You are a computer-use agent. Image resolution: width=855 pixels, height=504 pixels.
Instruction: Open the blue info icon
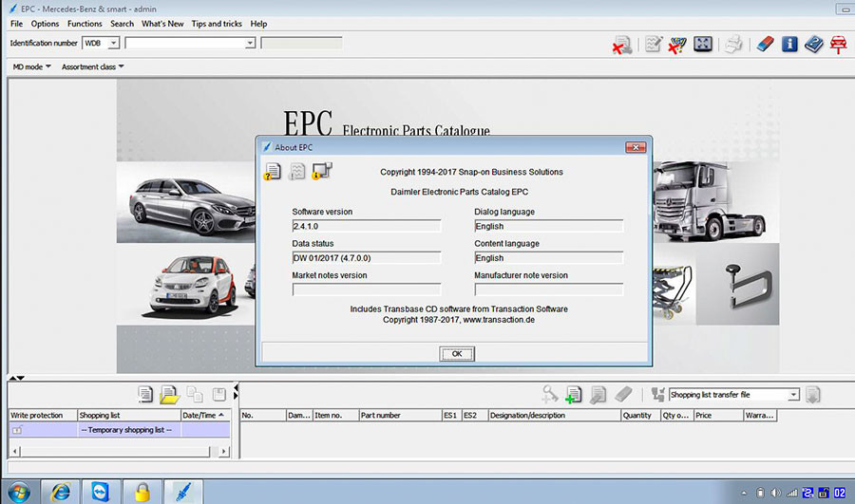point(789,44)
